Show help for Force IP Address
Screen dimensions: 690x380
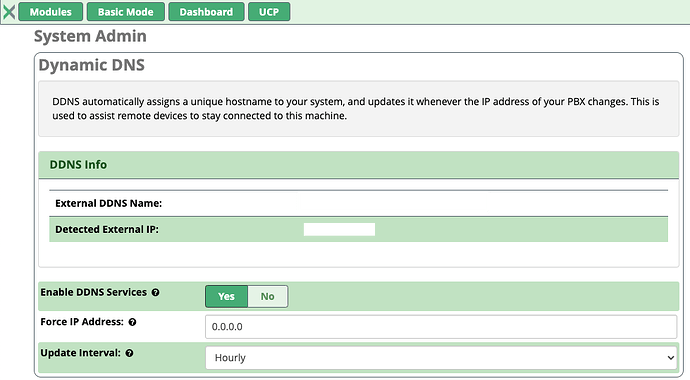tap(132, 322)
